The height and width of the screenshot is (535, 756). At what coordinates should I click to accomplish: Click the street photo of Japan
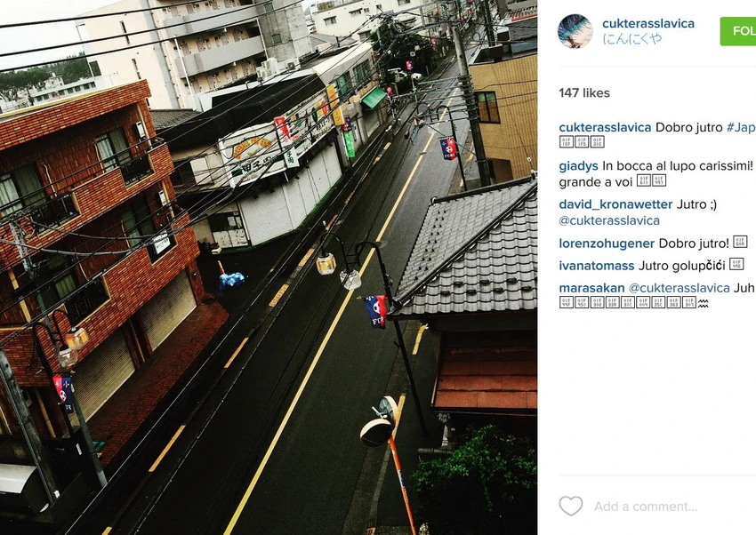(x=269, y=267)
